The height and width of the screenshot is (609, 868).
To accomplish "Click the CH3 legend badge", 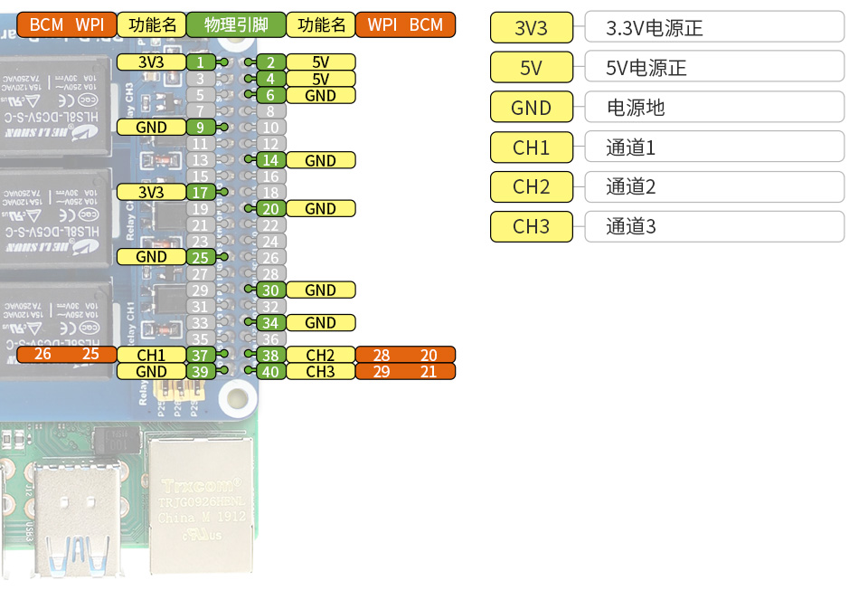I will [x=531, y=226].
